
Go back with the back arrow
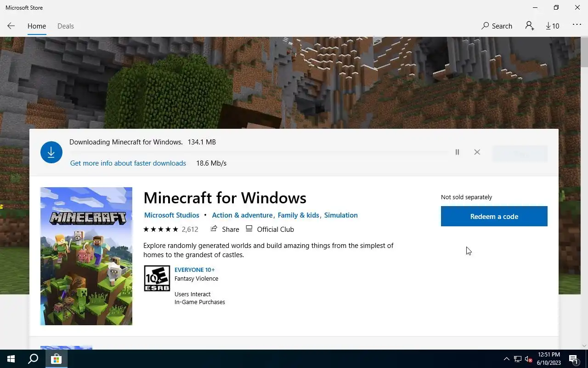[x=11, y=26]
